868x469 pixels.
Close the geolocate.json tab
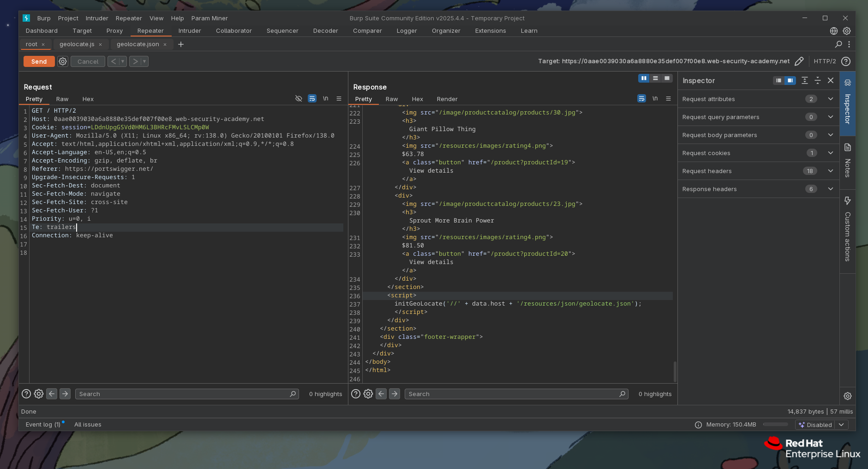(165, 45)
